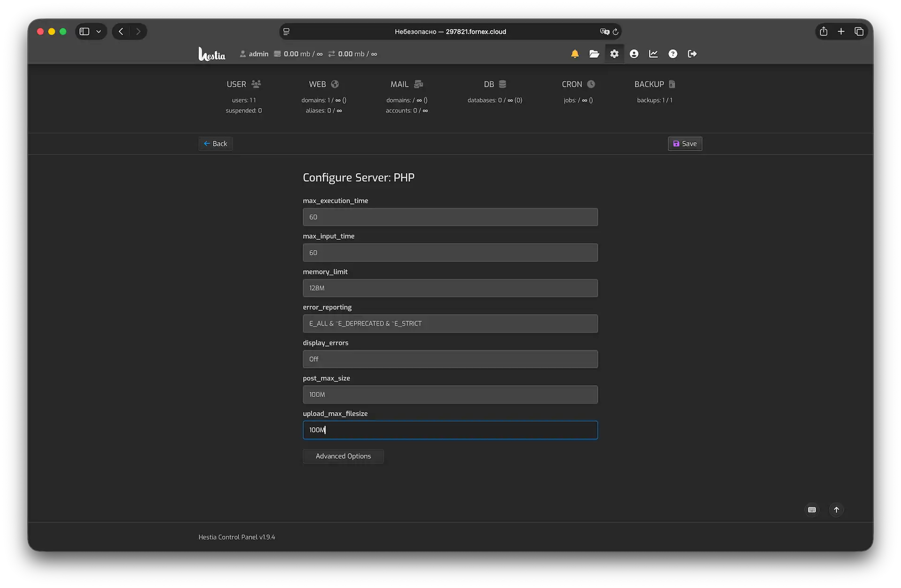Image resolution: width=901 pixels, height=588 pixels.
Task: Open the user profile icon
Action: [x=634, y=54]
